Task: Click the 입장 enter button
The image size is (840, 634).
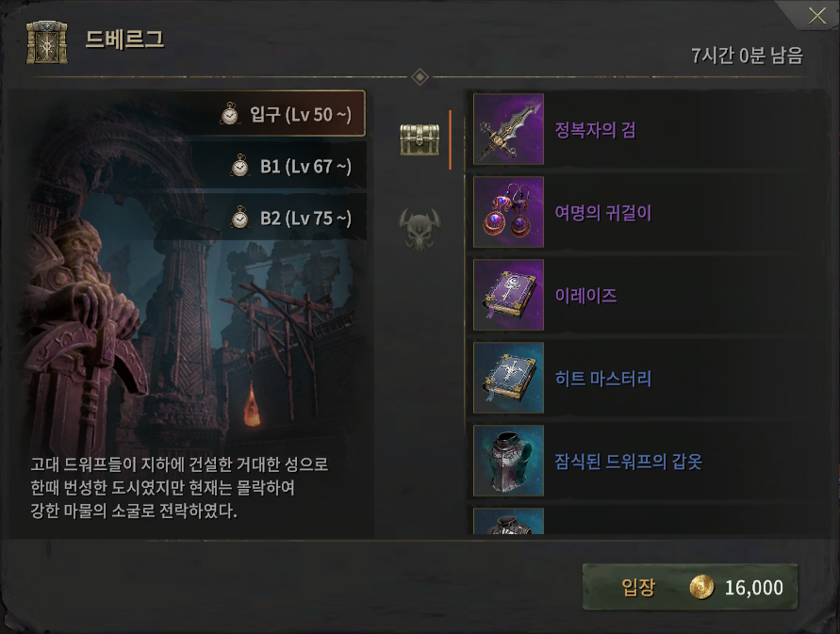Action: 690,587
